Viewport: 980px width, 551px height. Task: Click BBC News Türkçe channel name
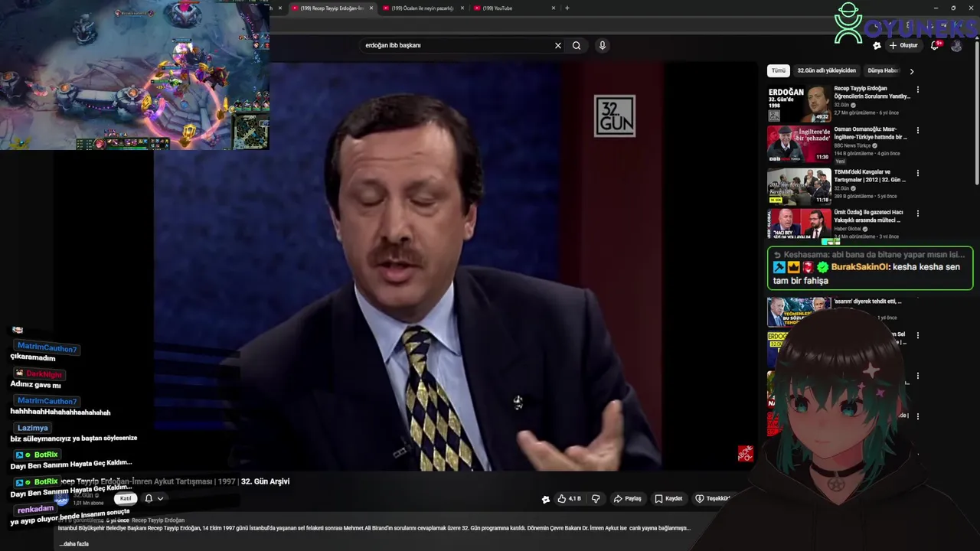[x=852, y=145]
